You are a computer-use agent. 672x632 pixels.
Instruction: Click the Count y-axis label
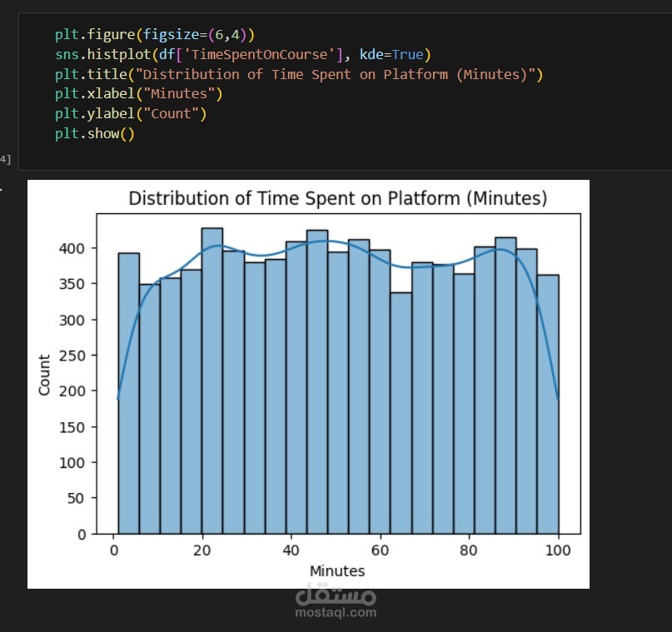(x=45, y=375)
